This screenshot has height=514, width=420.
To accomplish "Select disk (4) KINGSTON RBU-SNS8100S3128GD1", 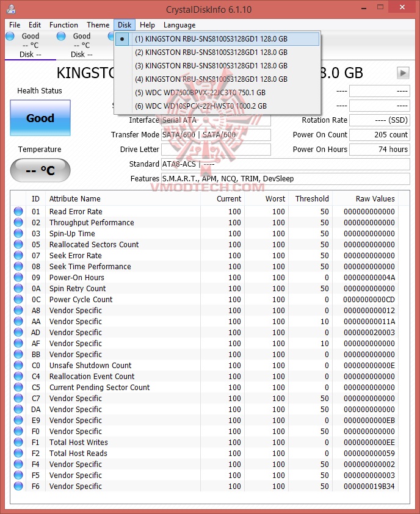I will [x=217, y=79].
